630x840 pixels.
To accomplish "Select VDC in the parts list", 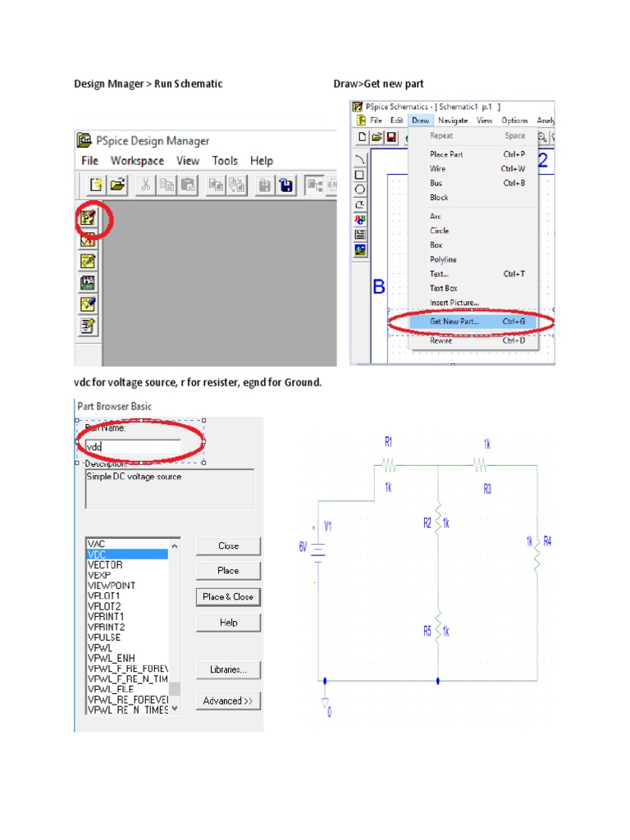I will (127, 555).
